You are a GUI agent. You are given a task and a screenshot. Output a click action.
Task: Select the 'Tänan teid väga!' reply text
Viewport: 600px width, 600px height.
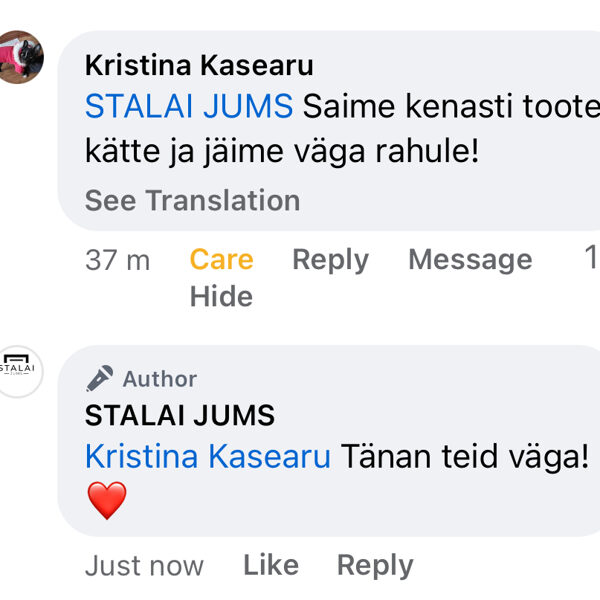(x=465, y=456)
